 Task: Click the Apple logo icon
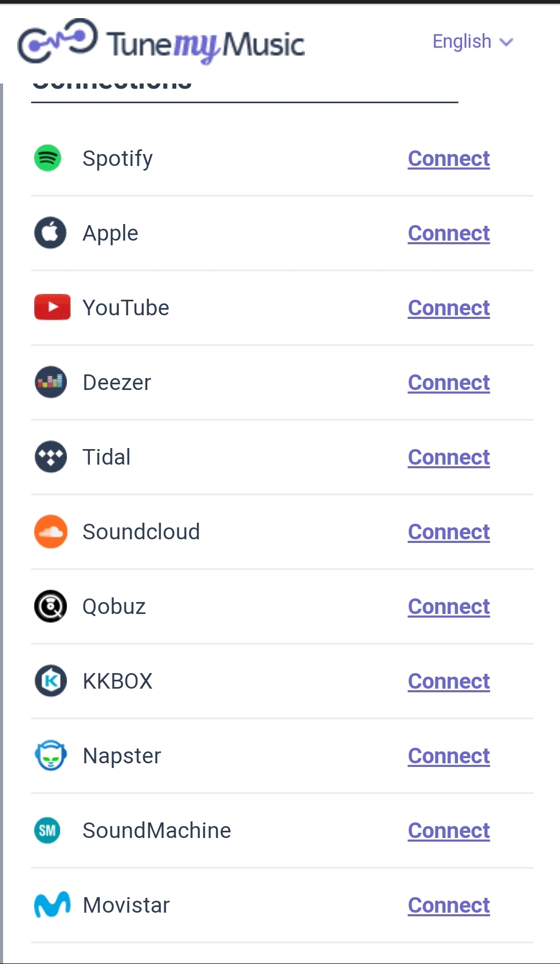click(50, 233)
